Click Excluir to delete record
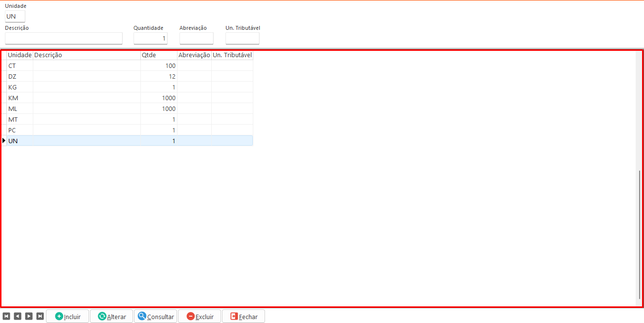644x323 pixels. [200, 316]
